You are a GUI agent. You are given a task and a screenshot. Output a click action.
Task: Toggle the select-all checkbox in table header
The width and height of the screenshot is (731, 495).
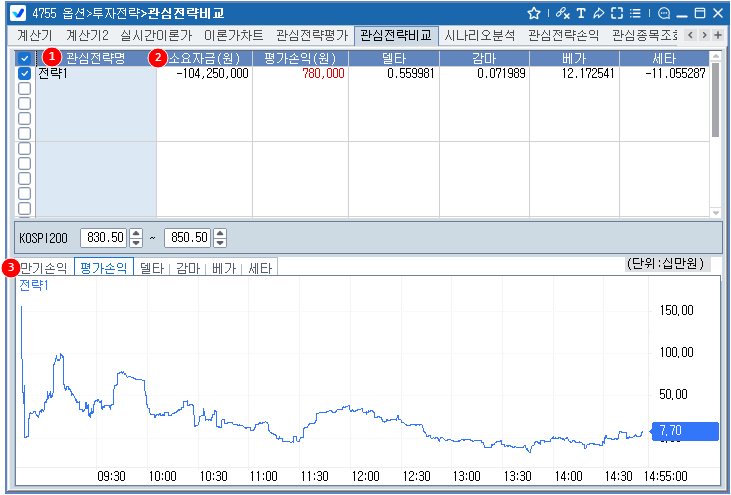[x=24, y=58]
